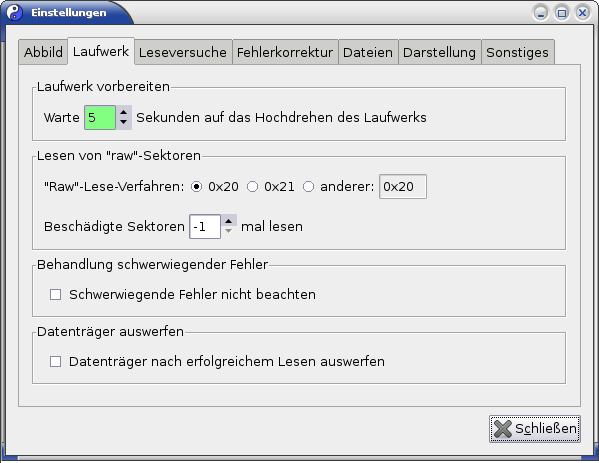Click the Schließen button
This screenshot has height=463, width=599.
535,429
